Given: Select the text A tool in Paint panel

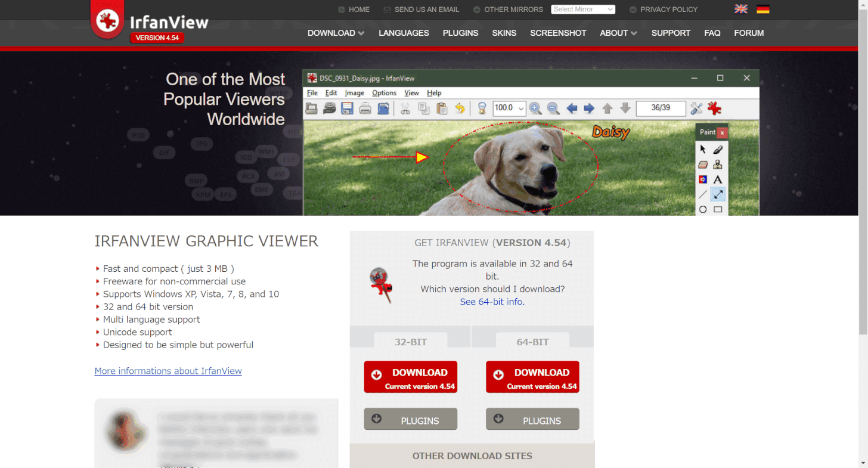Looking at the screenshot, I should [x=718, y=179].
